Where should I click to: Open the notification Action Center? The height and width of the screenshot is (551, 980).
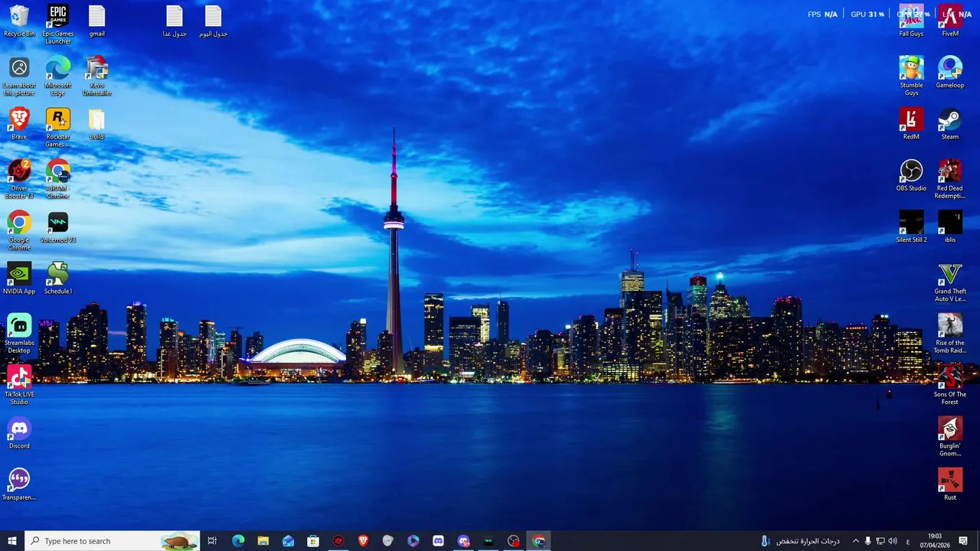[x=963, y=541]
